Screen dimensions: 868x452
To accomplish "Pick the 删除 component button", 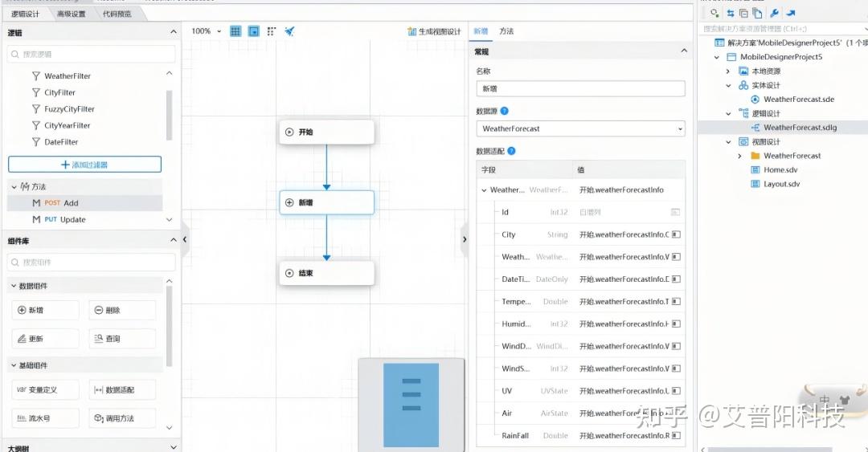I will coord(122,311).
